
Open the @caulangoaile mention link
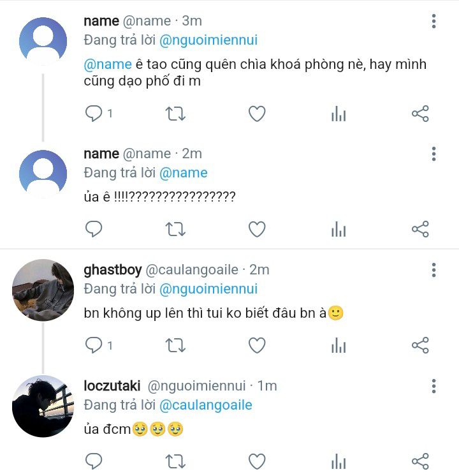coord(205,405)
